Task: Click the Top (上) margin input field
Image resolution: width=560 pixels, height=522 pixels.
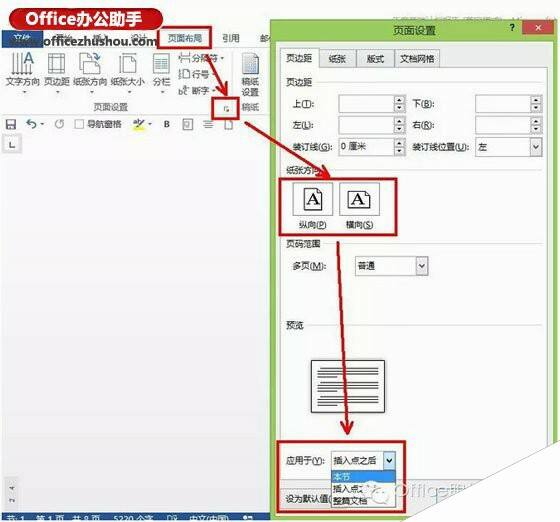Action: (366, 104)
